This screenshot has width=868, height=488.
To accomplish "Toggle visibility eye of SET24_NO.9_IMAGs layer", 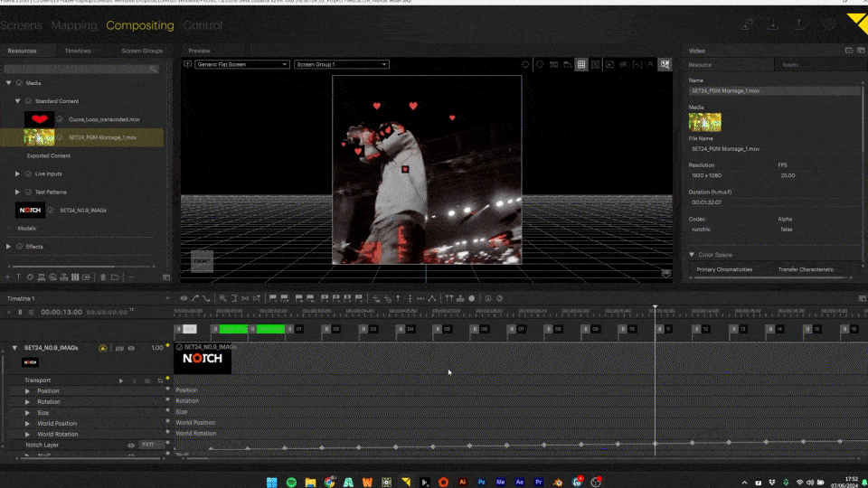I will pos(131,349).
